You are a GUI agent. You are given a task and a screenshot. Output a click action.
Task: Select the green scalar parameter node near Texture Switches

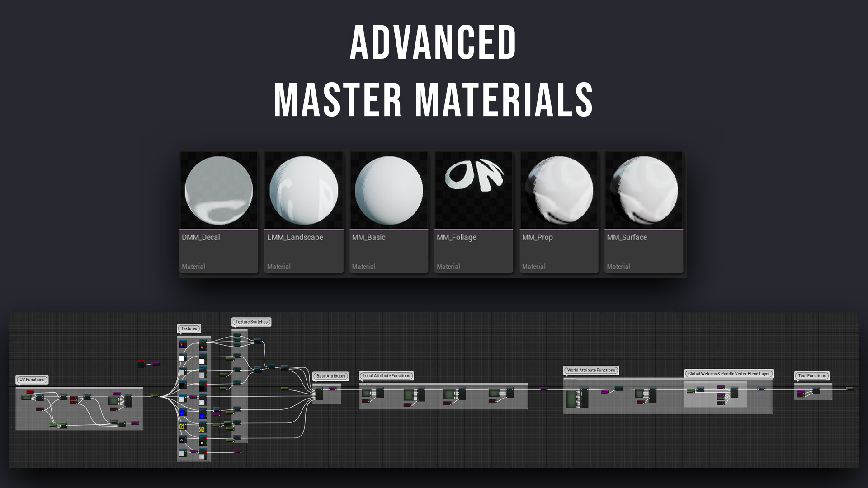(230, 358)
